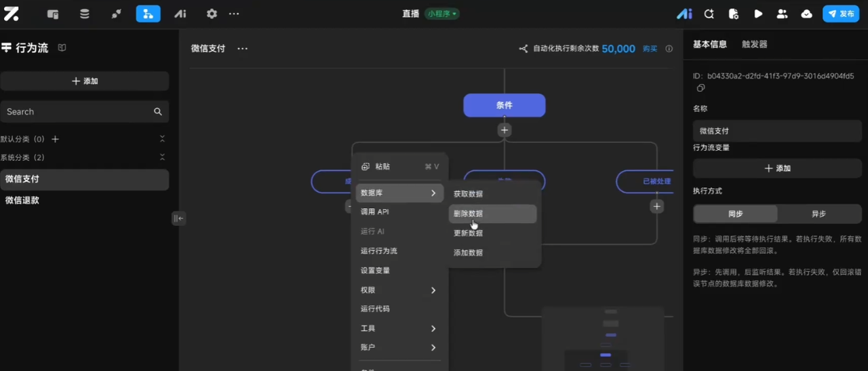Choose 调用 API menu item
The height and width of the screenshot is (371, 868).
[x=399, y=212]
